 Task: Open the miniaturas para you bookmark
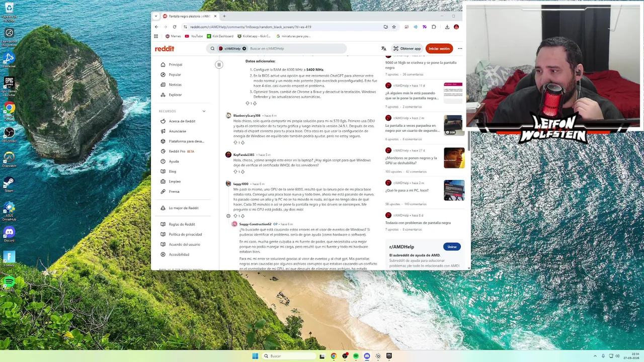(x=293, y=36)
